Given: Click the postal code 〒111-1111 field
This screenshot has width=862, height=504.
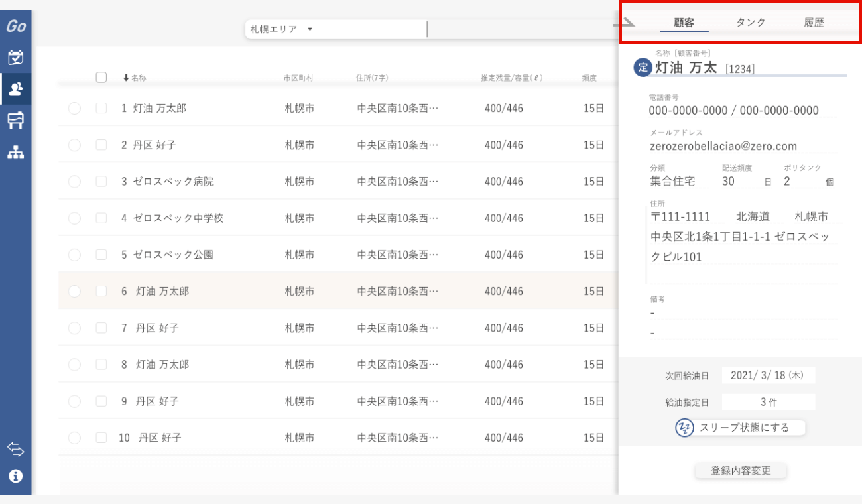Looking at the screenshot, I should tap(681, 217).
